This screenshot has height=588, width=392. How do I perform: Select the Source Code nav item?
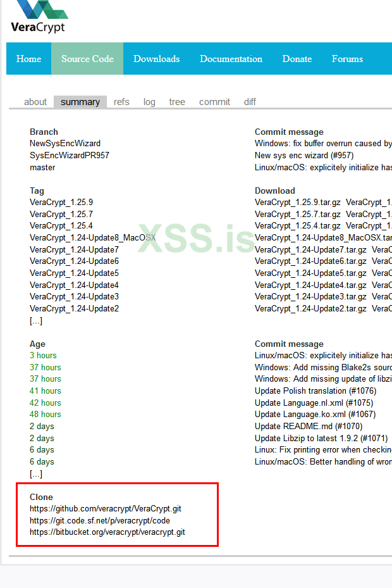[87, 59]
